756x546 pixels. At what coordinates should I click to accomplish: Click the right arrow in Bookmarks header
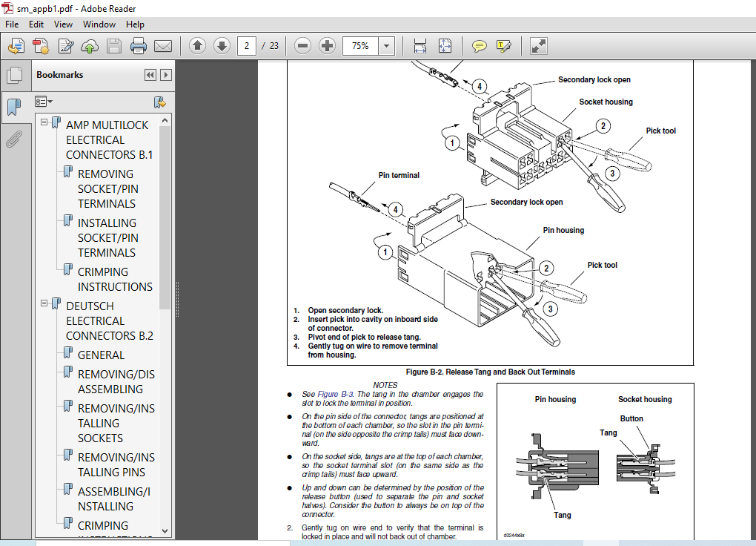coord(166,75)
